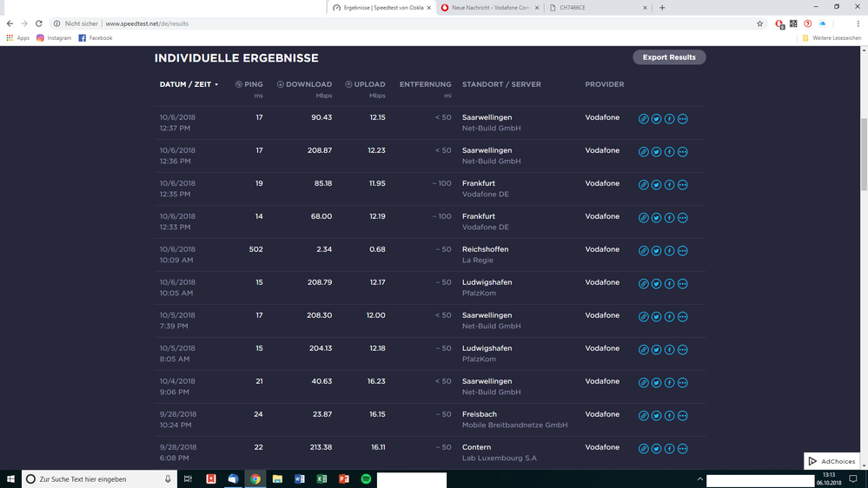This screenshot has width=868, height=488.
Task: Open Weitere Lesezeichen folder
Action: [x=832, y=38]
